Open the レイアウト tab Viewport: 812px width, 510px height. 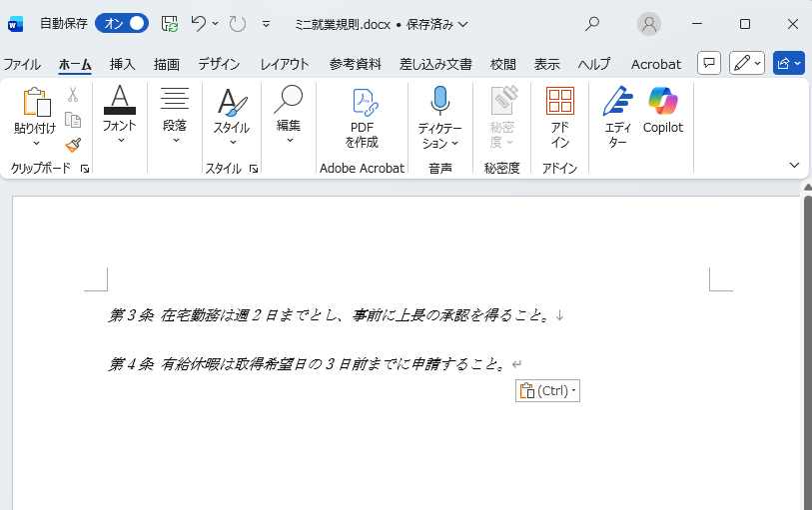coord(285,64)
